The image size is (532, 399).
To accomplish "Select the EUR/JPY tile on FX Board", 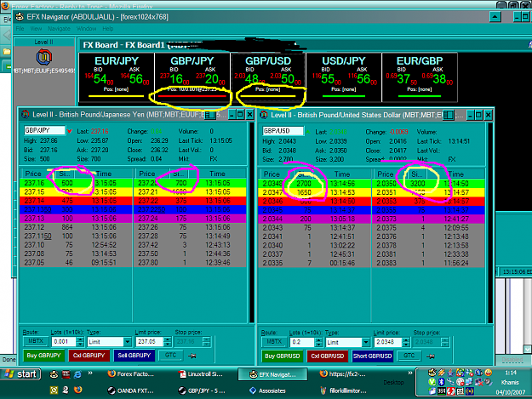I will point(117,77).
